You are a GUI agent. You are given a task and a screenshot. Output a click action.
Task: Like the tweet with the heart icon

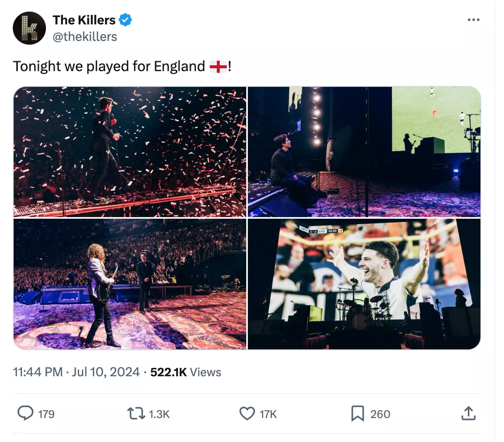click(247, 413)
